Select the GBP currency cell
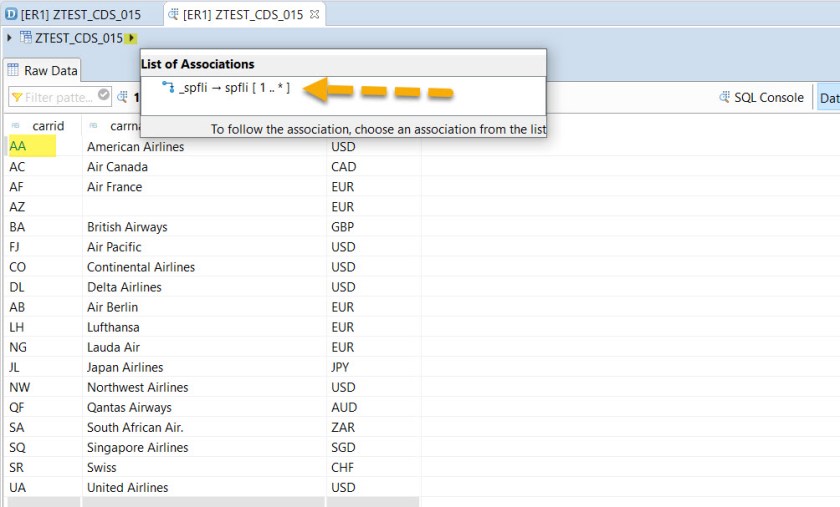The width and height of the screenshot is (840, 507). 373,227
